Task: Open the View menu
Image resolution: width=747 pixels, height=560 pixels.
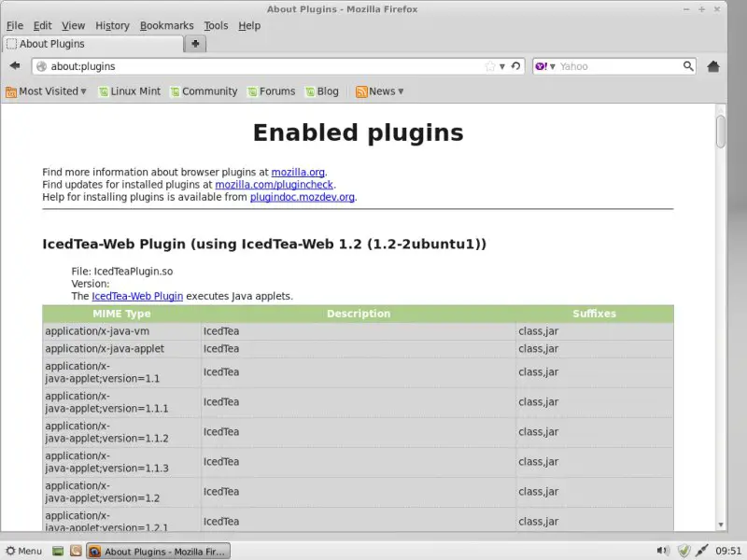Action: tap(74, 26)
